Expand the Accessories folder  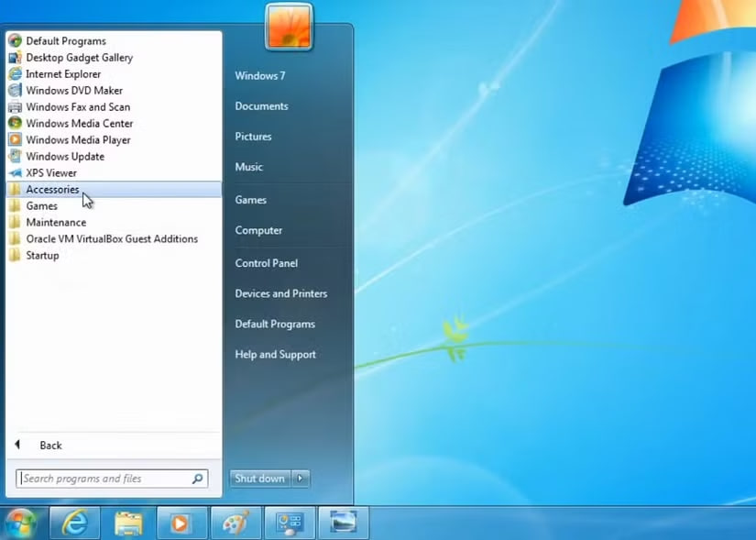point(114,189)
